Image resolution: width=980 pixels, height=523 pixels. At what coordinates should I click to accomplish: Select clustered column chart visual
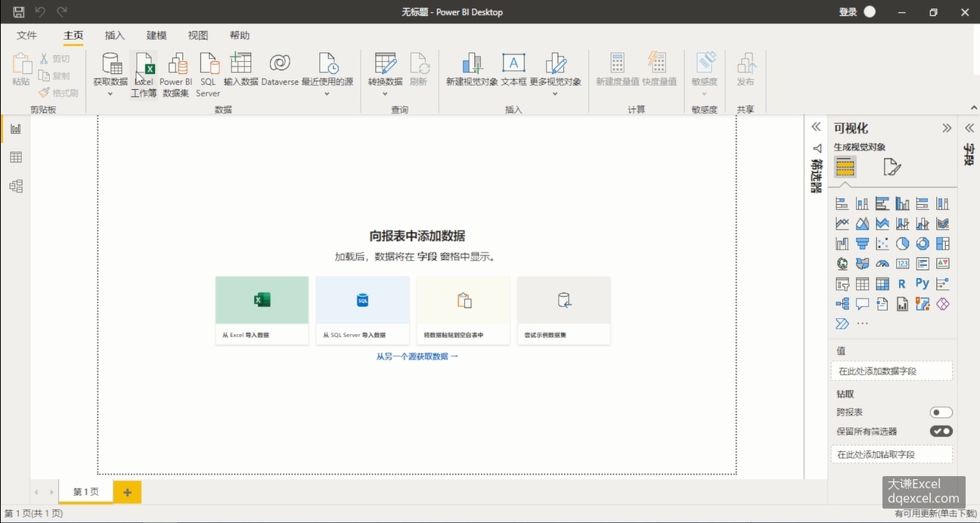coord(902,203)
